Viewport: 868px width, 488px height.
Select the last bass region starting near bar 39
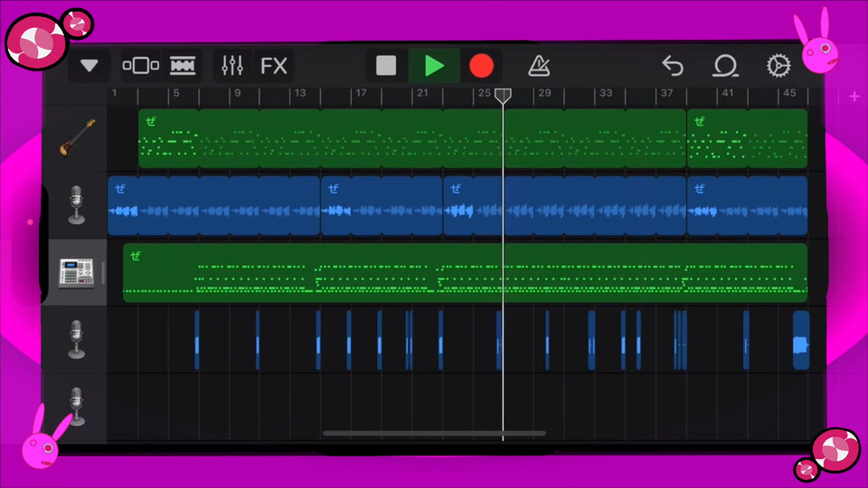pyautogui.click(x=747, y=138)
